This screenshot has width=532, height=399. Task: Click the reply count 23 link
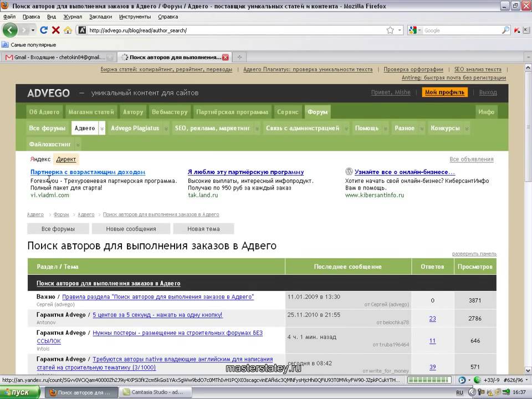(433, 319)
